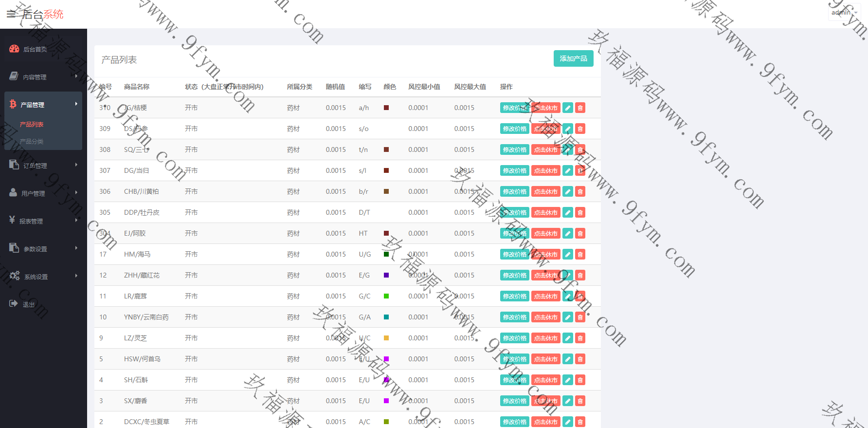Click the logout icon beside 退出
The image size is (868, 428).
pyautogui.click(x=14, y=304)
